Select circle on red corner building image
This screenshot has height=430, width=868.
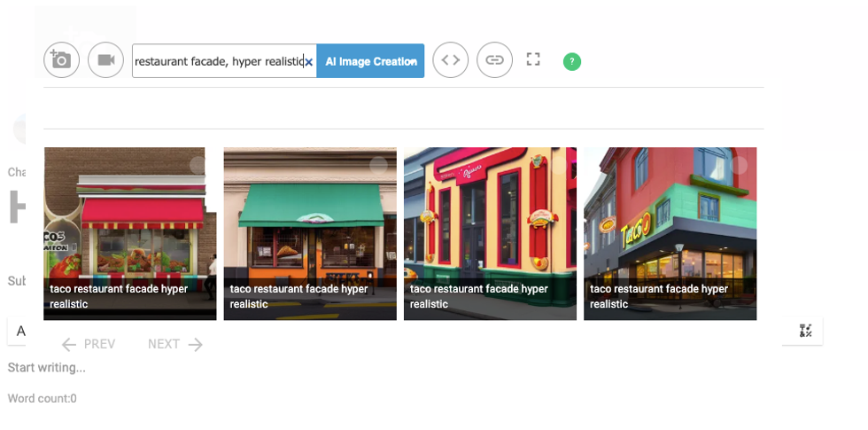[x=739, y=165]
